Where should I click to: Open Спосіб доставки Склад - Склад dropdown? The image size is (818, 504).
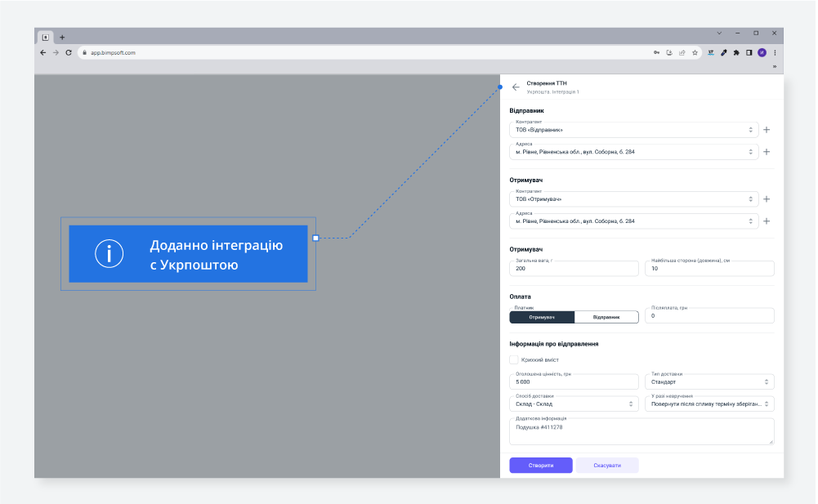coord(574,404)
